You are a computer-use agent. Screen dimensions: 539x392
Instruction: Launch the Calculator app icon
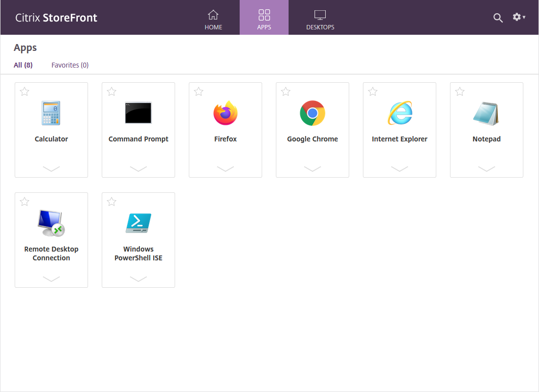51,113
